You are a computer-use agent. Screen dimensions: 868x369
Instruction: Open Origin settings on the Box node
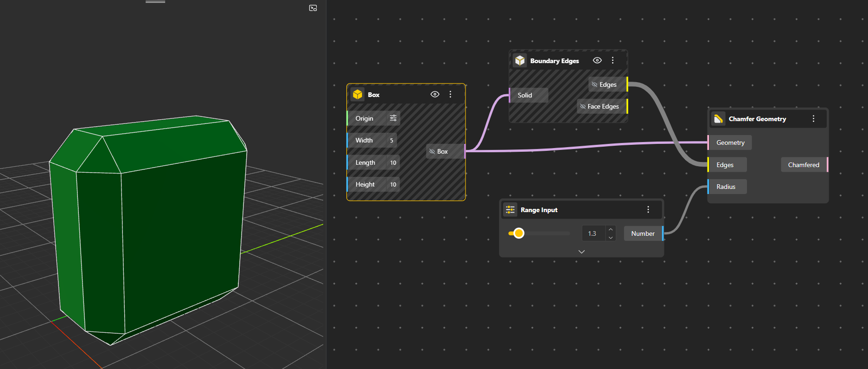point(393,118)
